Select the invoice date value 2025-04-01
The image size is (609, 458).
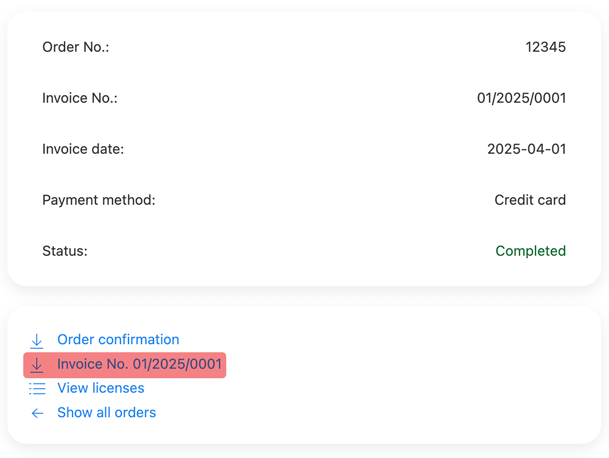point(526,149)
